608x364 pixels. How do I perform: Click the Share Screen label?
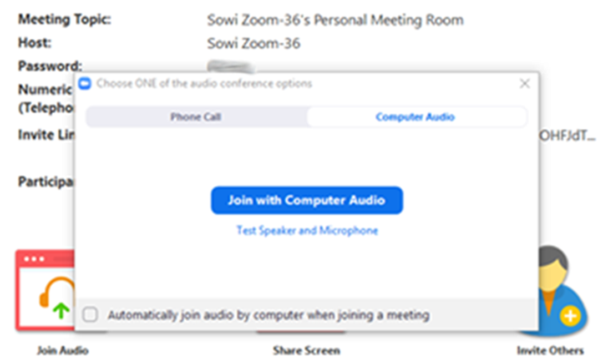(306, 351)
